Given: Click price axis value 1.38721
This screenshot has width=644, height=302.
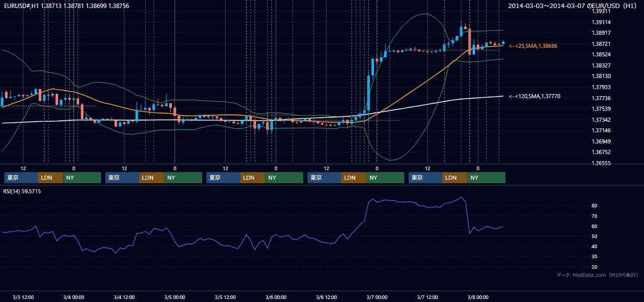Looking at the screenshot, I should click(x=601, y=44).
